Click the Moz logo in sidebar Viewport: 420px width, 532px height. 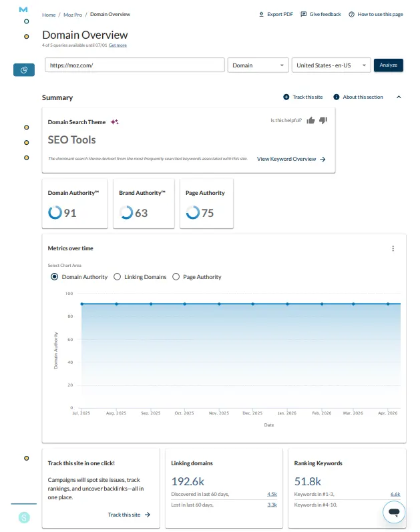point(23,9)
